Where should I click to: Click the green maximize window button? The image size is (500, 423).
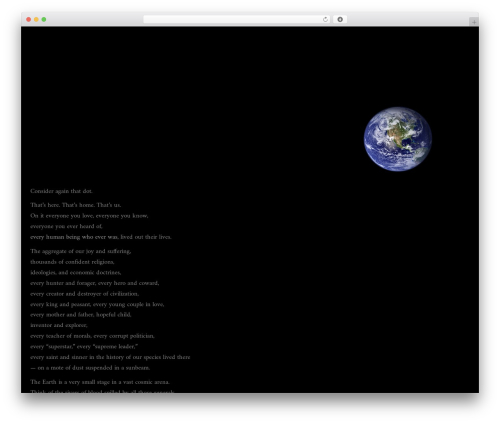tap(44, 19)
